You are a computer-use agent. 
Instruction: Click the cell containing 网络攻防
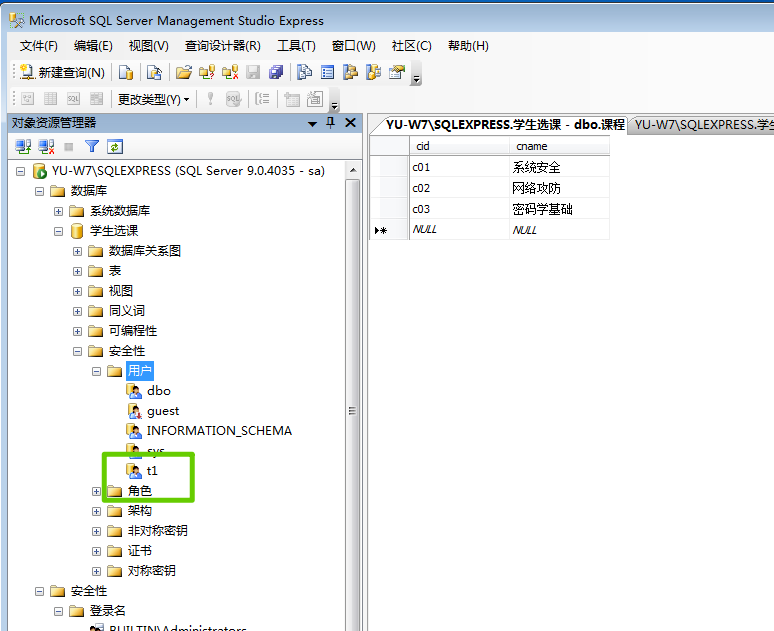(x=559, y=188)
